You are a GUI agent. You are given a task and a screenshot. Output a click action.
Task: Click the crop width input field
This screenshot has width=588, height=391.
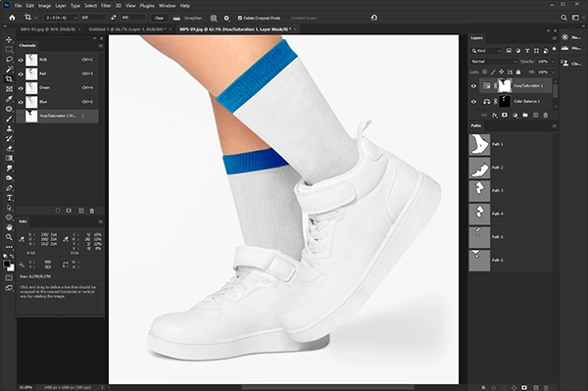tap(93, 18)
